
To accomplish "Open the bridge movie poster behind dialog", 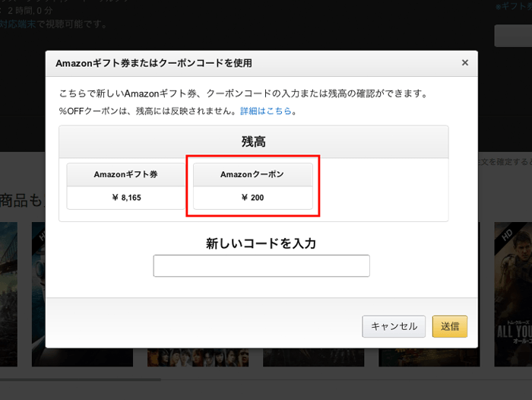I will point(8,294).
